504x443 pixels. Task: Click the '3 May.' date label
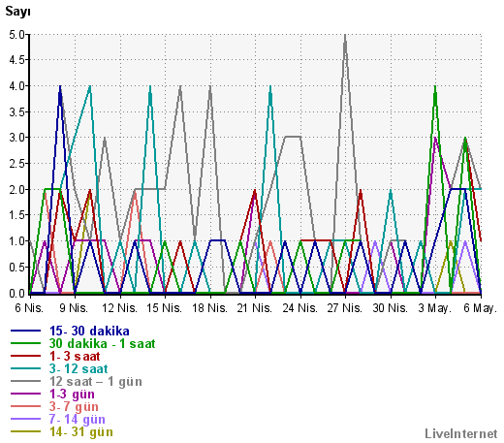434,308
